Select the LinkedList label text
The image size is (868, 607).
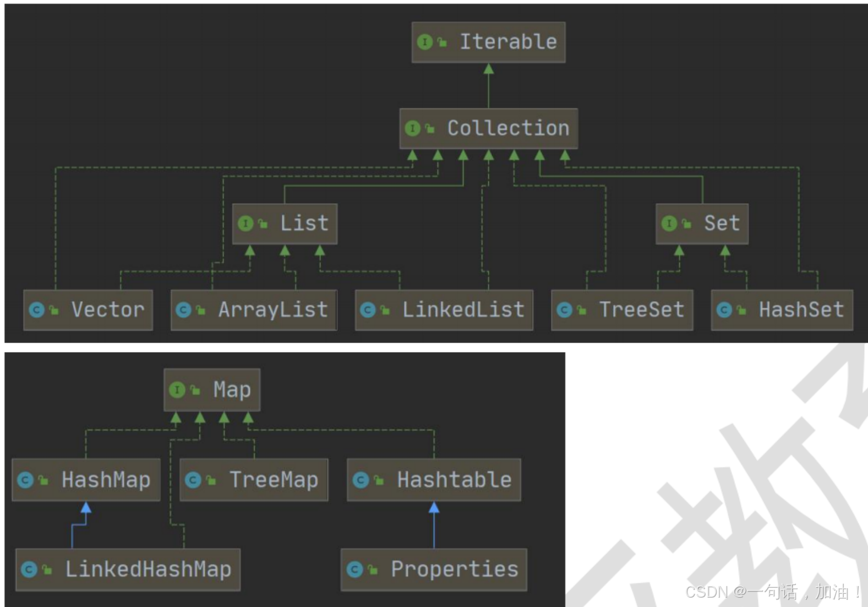click(x=463, y=310)
